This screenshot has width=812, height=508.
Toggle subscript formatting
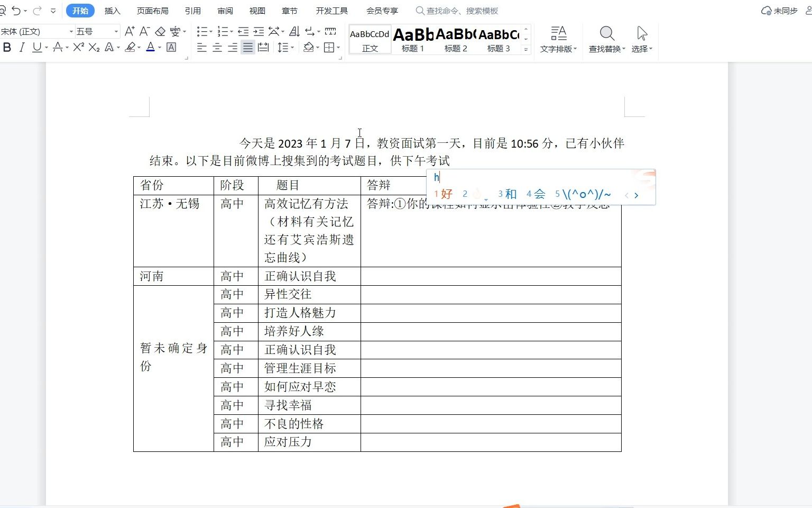(x=94, y=48)
